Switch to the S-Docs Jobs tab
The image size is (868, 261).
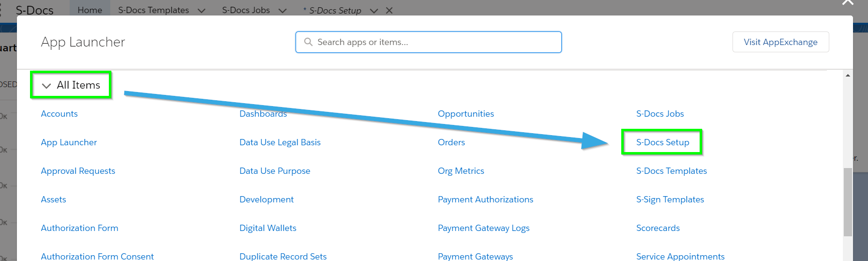pyautogui.click(x=246, y=10)
